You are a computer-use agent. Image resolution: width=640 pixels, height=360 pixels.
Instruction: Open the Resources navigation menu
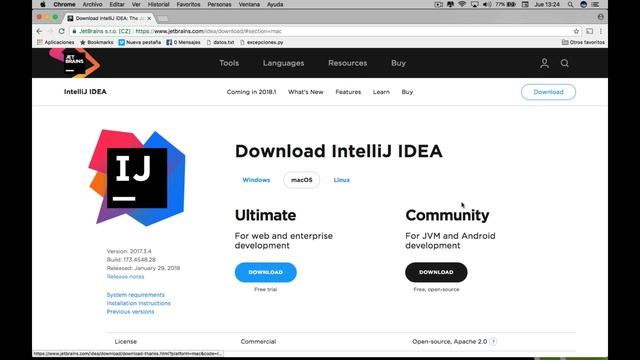tap(347, 63)
